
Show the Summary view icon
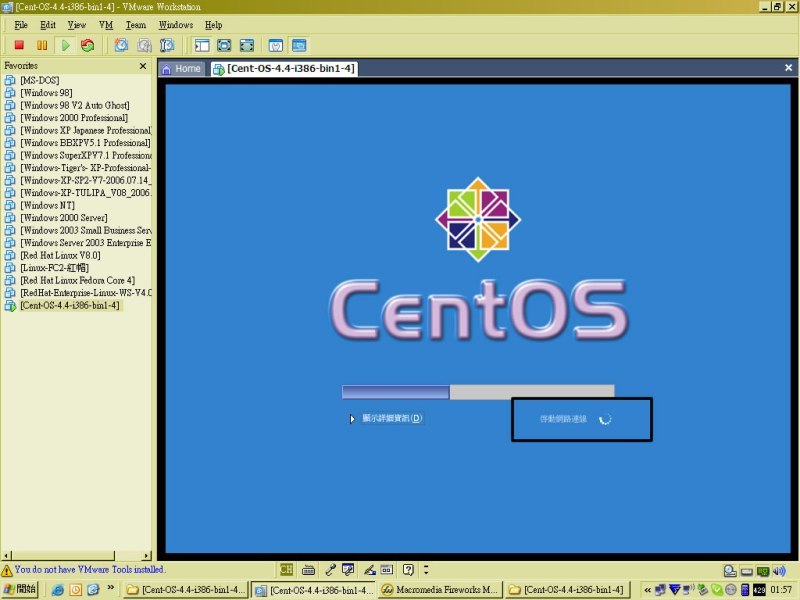pyautogui.click(x=276, y=45)
